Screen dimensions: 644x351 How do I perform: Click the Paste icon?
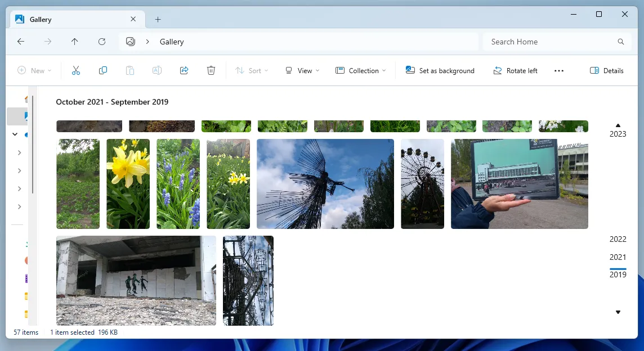[x=130, y=70]
